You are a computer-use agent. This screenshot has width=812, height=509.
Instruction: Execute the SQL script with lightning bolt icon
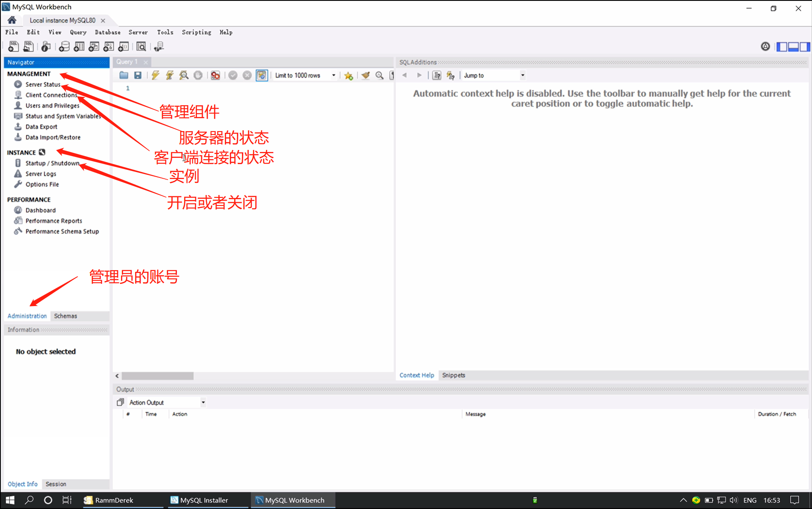point(155,75)
